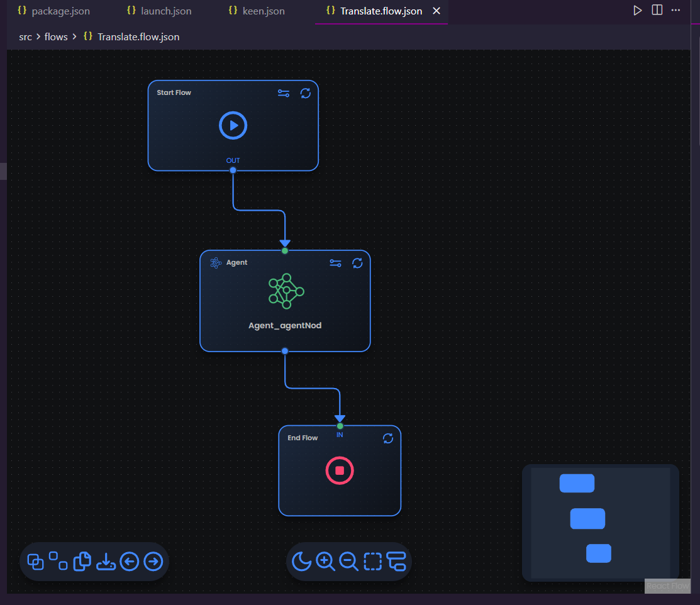Screen dimensions: 700x605
Task: Toggle dark mode with the moon icon
Action: coord(301,561)
